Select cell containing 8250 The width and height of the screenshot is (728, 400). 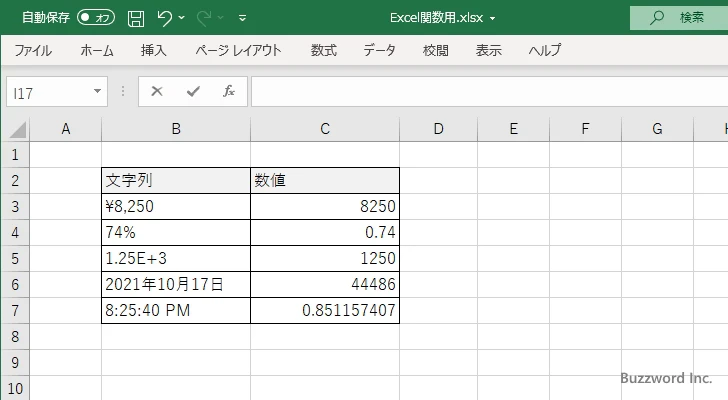[x=325, y=206]
